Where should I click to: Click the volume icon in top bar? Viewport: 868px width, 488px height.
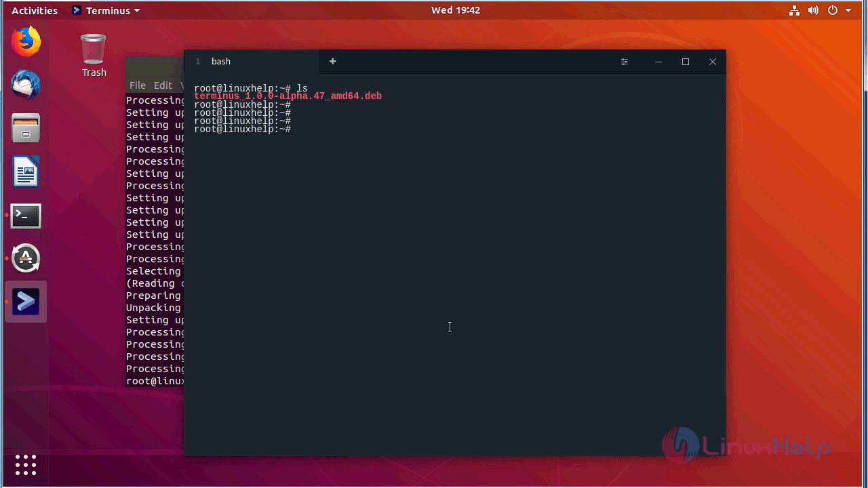[814, 10]
